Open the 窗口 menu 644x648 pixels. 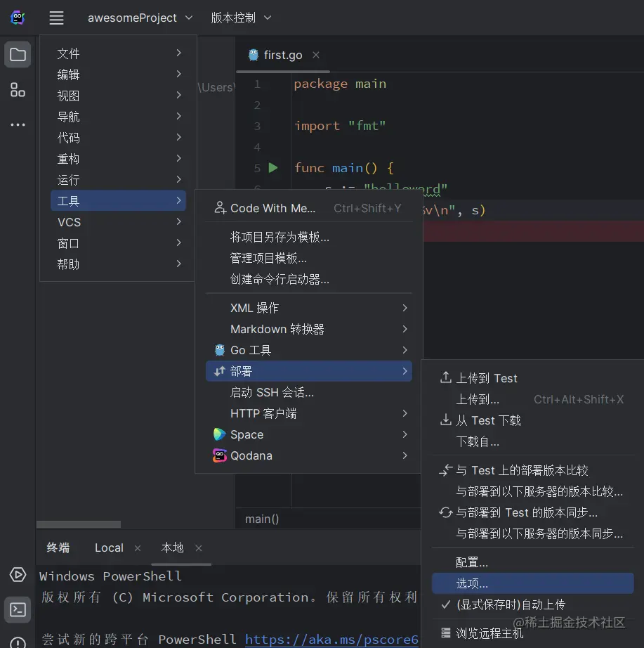pyautogui.click(x=118, y=242)
